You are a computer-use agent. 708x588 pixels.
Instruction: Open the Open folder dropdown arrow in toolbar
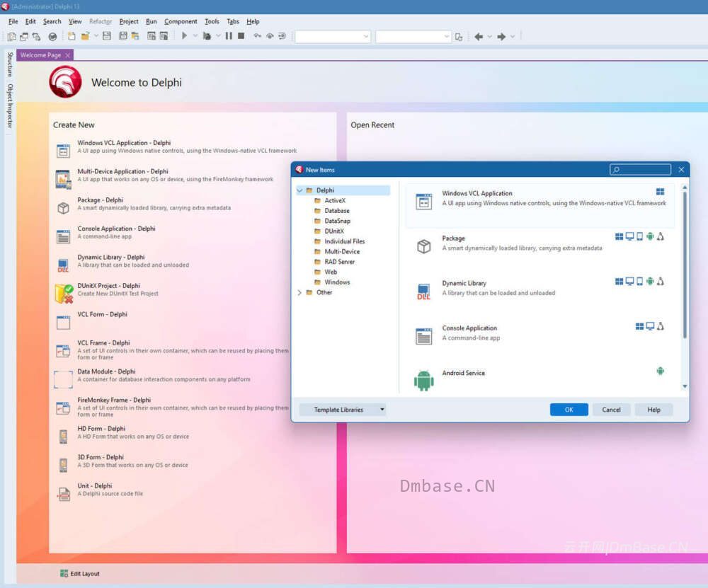[x=96, y=36]
